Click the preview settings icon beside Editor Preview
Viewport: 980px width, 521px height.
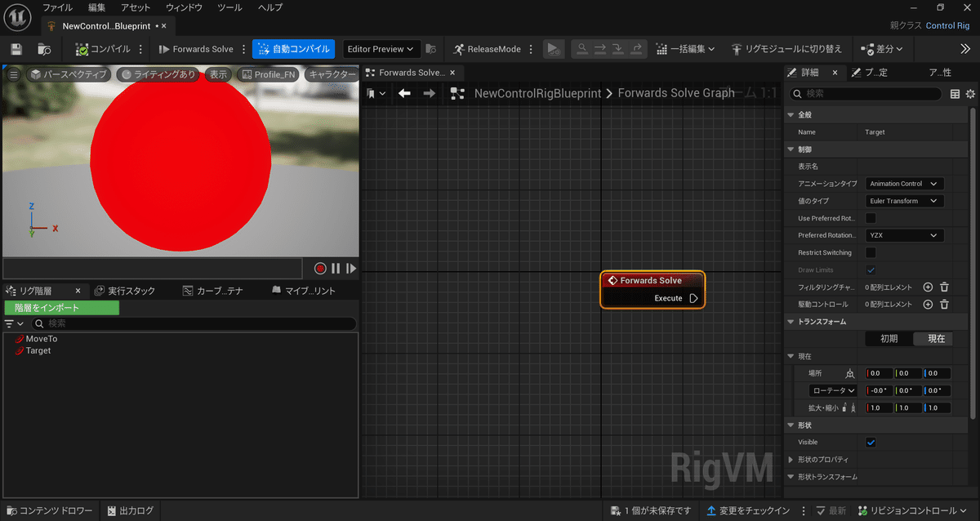coord(430,49)
